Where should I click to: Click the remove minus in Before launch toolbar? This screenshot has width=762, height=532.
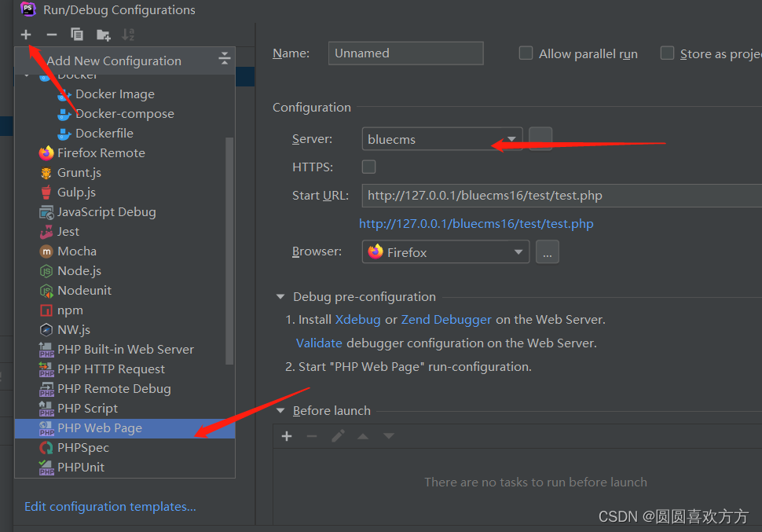tap(312, 436)
